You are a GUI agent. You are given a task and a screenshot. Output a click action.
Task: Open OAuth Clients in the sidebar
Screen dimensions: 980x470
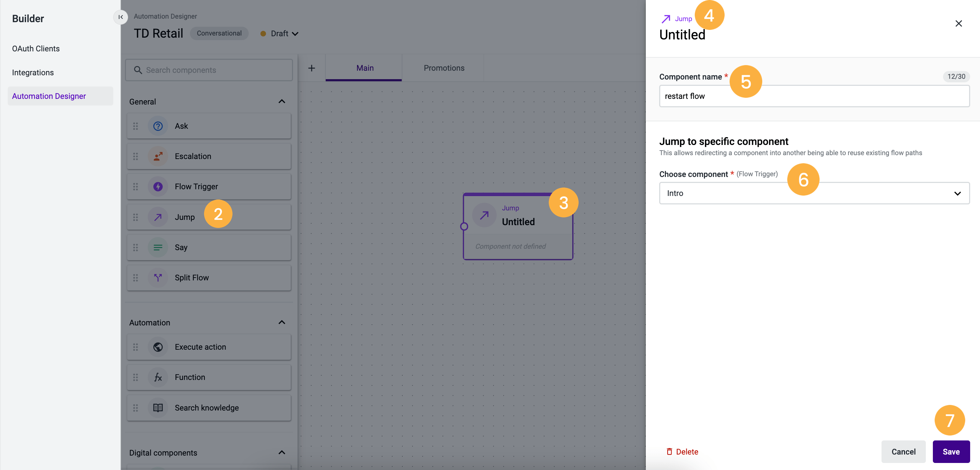point(36,48)
